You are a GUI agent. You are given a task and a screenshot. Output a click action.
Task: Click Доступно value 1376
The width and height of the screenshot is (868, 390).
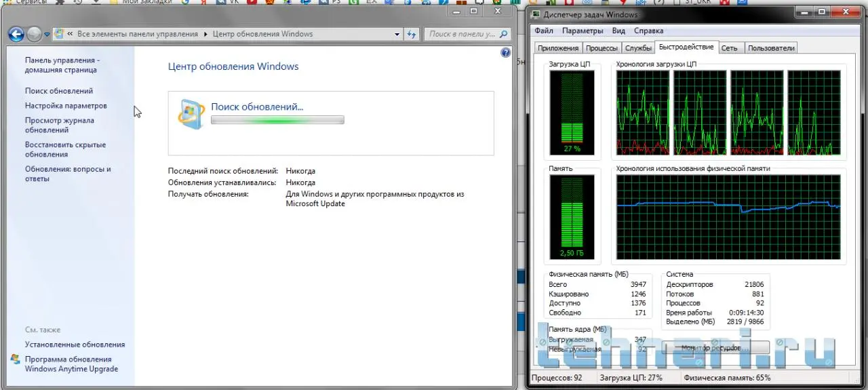click(x=638, y=304)
